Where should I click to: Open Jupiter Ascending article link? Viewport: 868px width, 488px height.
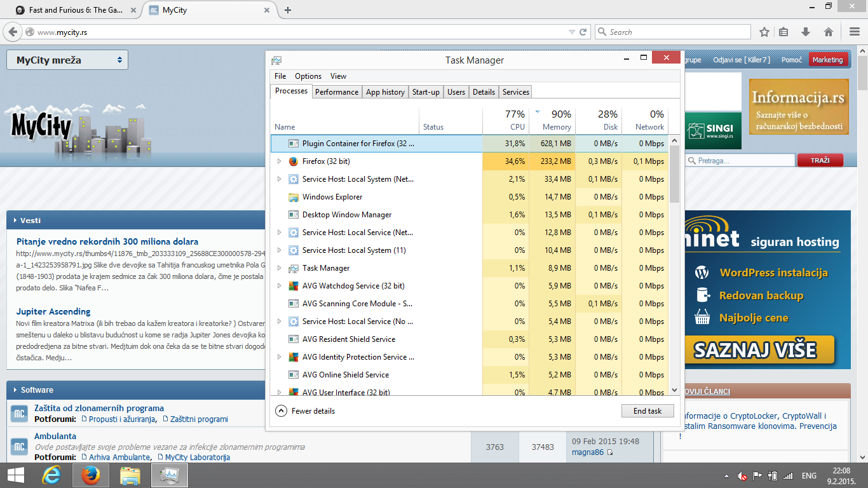click(x=53, y=311)
